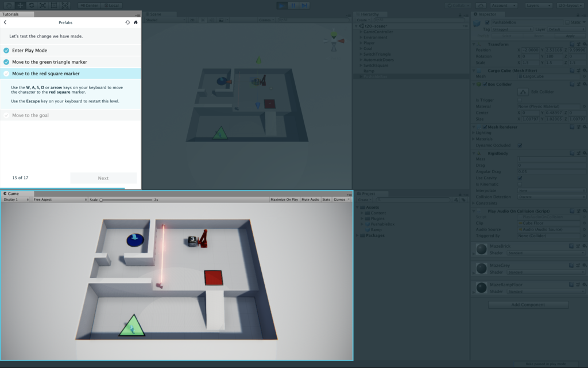This screenshot has height=368, width=588.
Task: Click the Project search by type icon
Action: [x=457, y=200]
